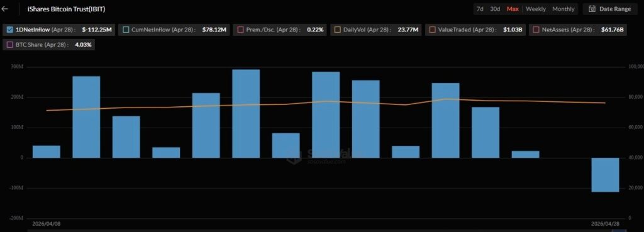This screenshot has width=644, height=232.
Task: Click the iShares Bitcoin Trust(IBIT) title
Action: point(66,9)
